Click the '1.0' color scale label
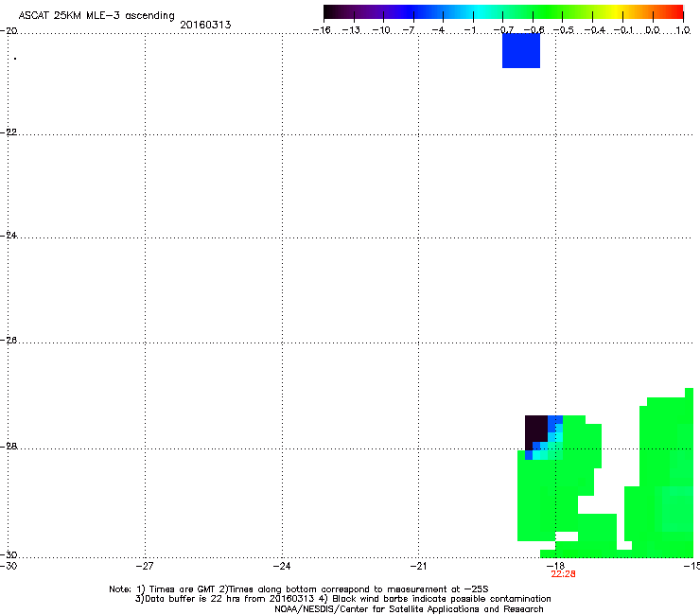Viewport: 700px width, 615px height. 683,30
